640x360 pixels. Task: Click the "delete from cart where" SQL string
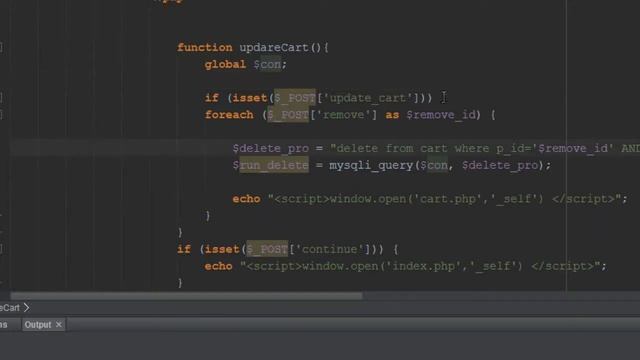[409, 149]
